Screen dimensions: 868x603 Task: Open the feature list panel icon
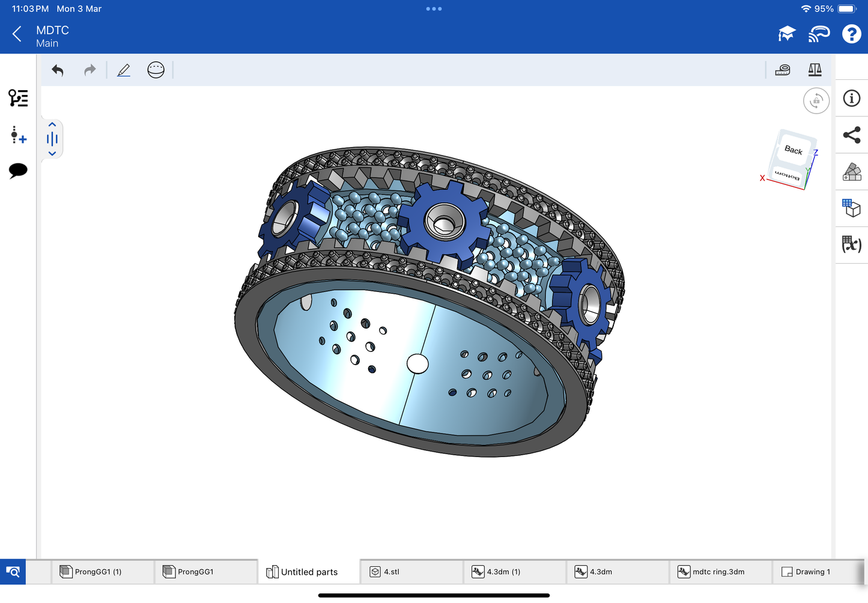pos(18,98)
